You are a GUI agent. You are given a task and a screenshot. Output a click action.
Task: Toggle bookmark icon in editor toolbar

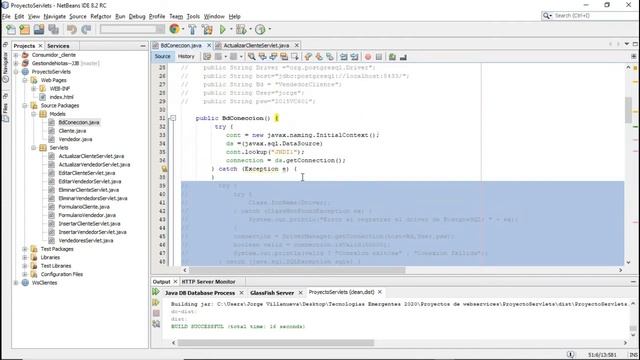(329, 57)
